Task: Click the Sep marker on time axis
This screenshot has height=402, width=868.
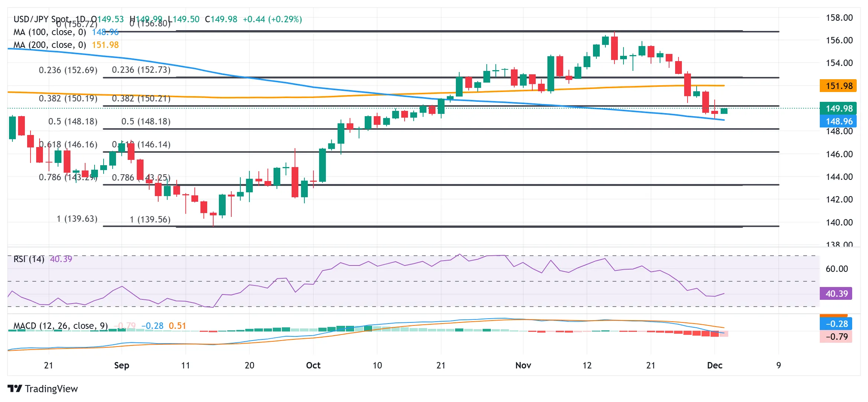Action: (x=122, y=365)
